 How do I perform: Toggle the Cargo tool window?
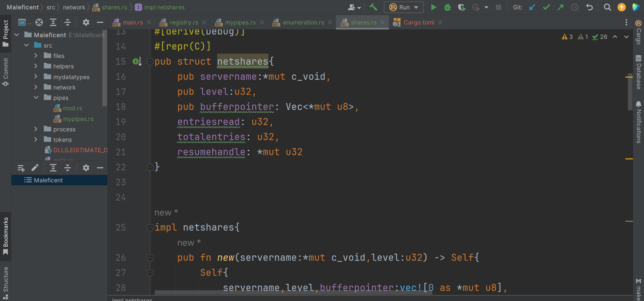coord(638,33)
